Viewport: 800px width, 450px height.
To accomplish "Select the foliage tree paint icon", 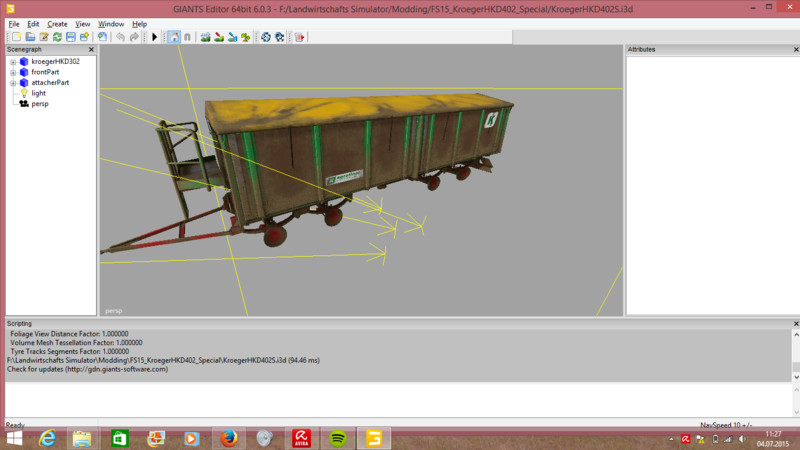I will [246, 37].
